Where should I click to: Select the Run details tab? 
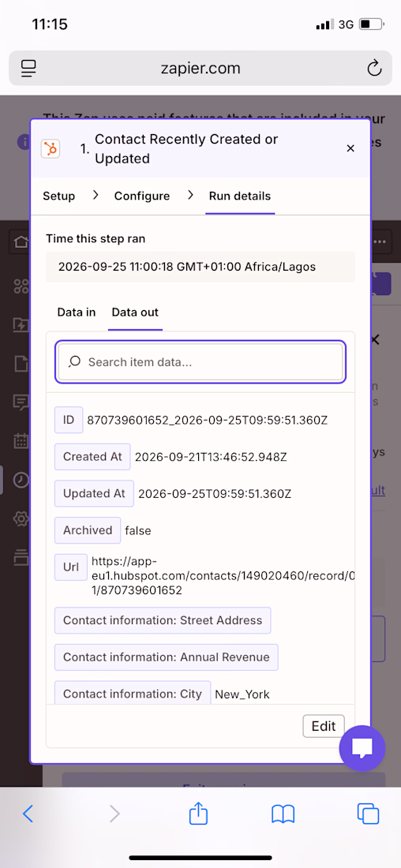tap(240, 196)
